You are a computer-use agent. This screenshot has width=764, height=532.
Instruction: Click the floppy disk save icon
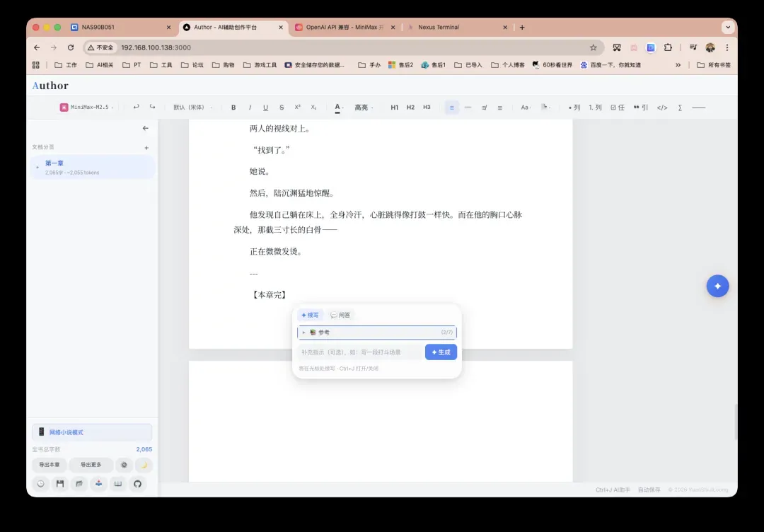coord(60,484)
